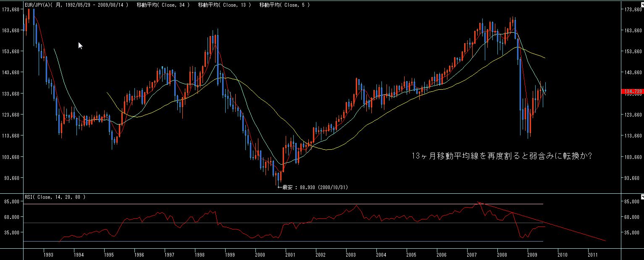
Task: Click the 1995 year label on time axis
Action: pos(109,255)
